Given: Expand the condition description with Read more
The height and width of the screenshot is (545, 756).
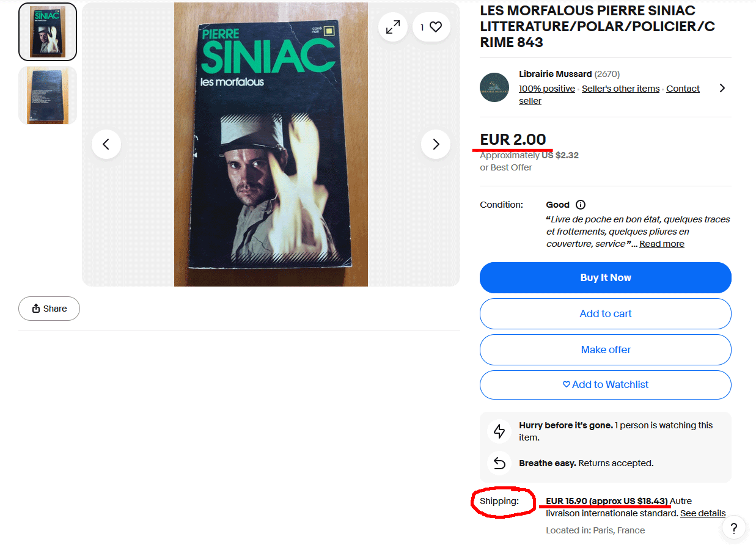Looking at the screenshot, I should click(x=661, y=244).
